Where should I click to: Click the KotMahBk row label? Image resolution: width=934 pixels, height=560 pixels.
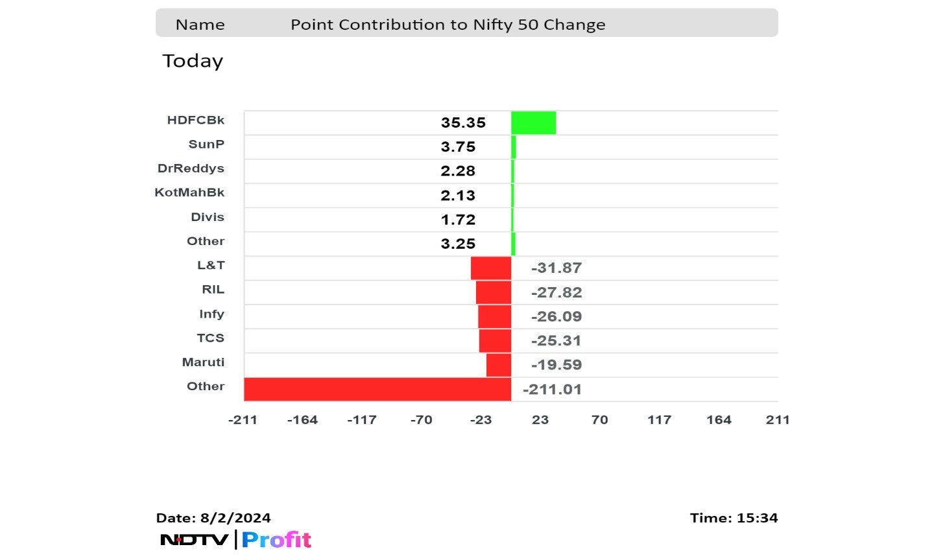[189, 192]
